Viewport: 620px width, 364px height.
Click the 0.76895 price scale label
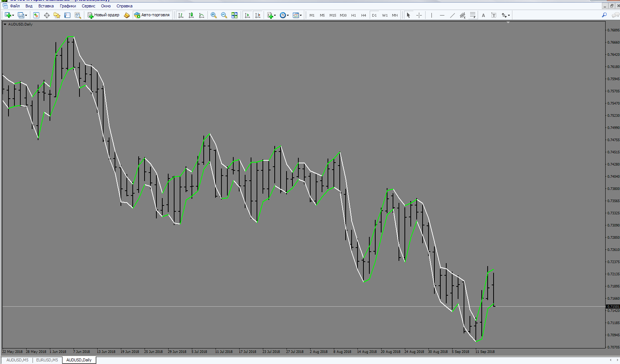[613, 30]
